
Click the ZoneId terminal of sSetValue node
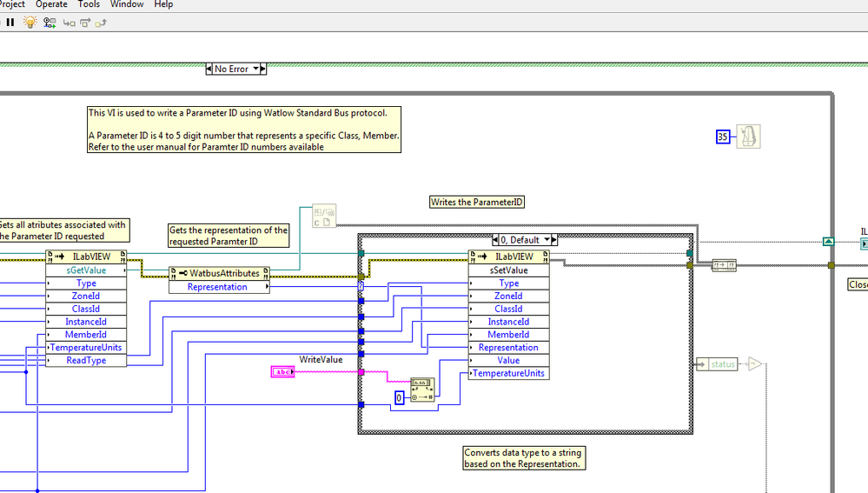(x=509, y=296)
